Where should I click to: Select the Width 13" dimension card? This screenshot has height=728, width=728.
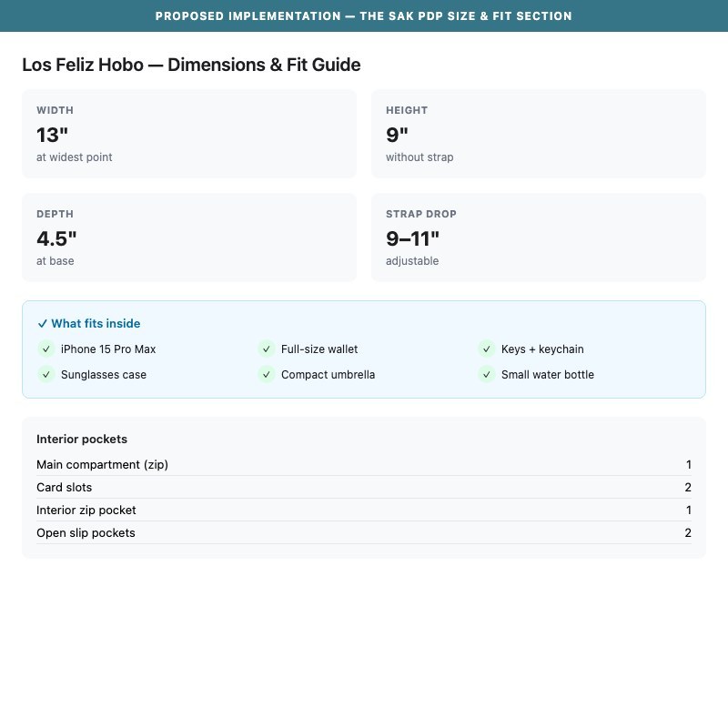[189, 134]
